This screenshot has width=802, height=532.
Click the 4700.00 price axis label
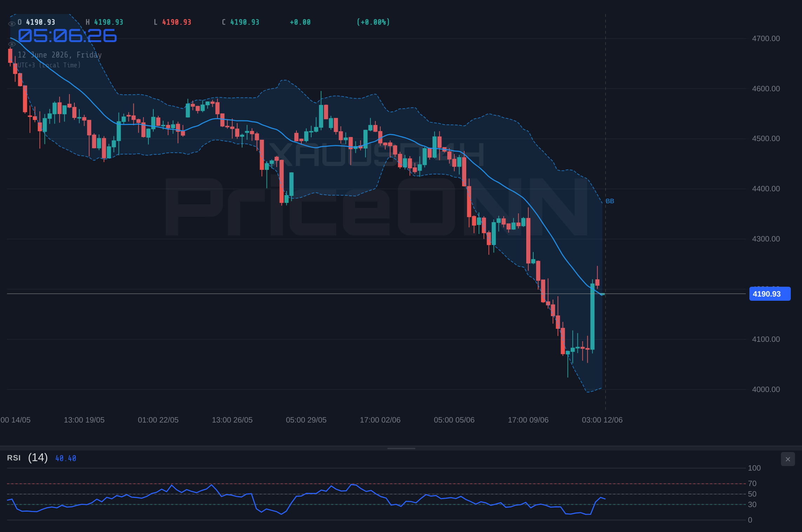pos(766,39)
